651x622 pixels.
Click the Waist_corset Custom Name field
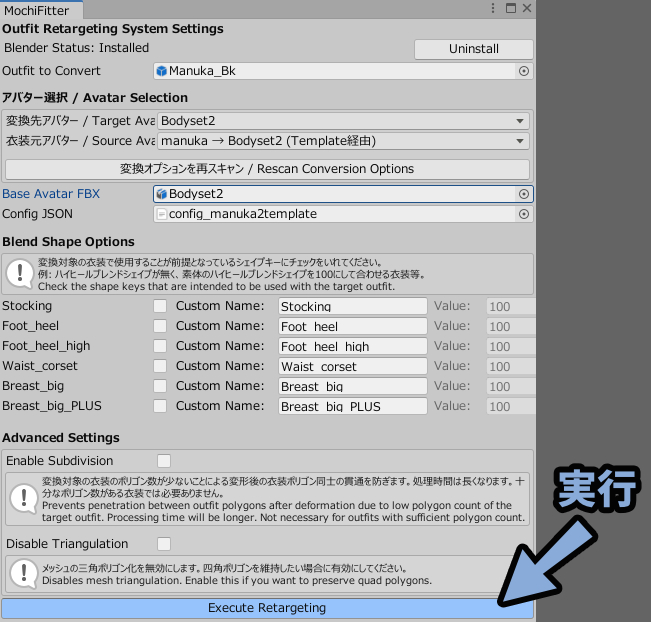(x=352, y=366)
